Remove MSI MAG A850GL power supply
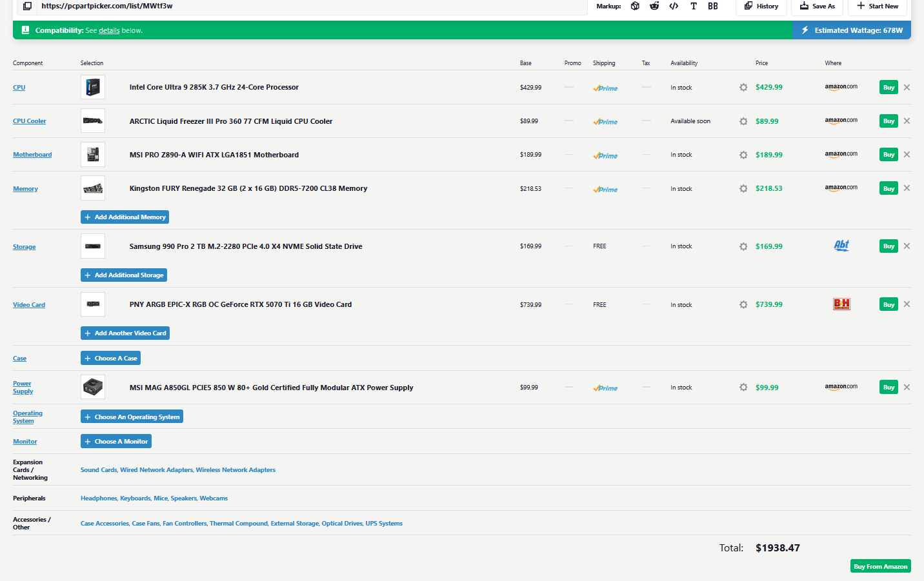The image size is (924, 581). (x=907, y=387)
